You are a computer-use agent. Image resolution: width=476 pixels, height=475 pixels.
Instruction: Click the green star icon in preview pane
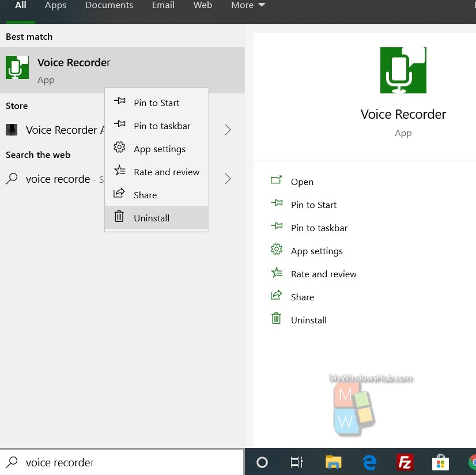(x=277, y=272)
